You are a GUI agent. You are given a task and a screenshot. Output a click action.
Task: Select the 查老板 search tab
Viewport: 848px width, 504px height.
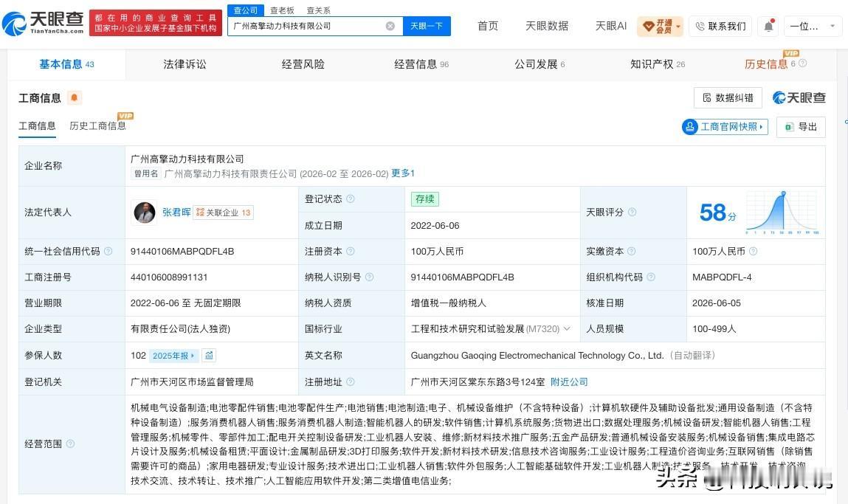point(282,10)
